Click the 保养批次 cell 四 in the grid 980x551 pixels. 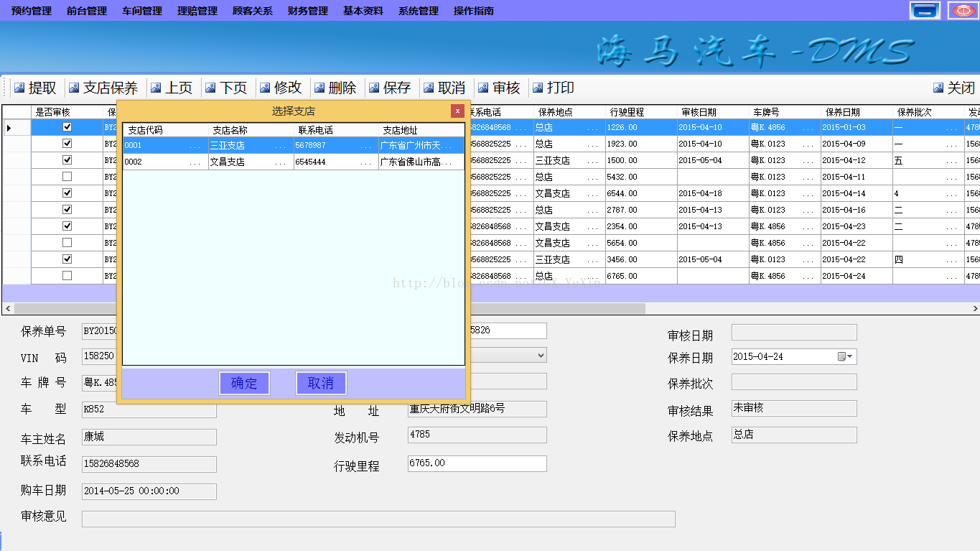pos(928,259)
